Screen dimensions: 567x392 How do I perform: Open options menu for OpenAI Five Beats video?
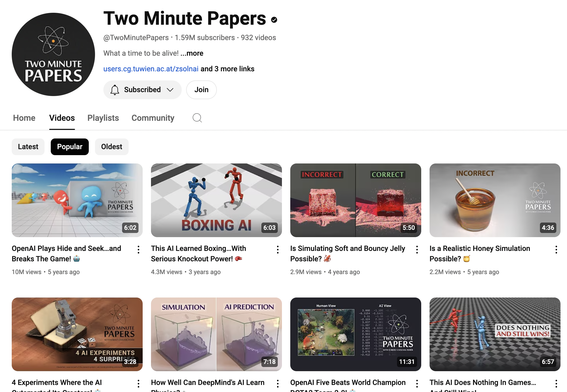[417, 384]
